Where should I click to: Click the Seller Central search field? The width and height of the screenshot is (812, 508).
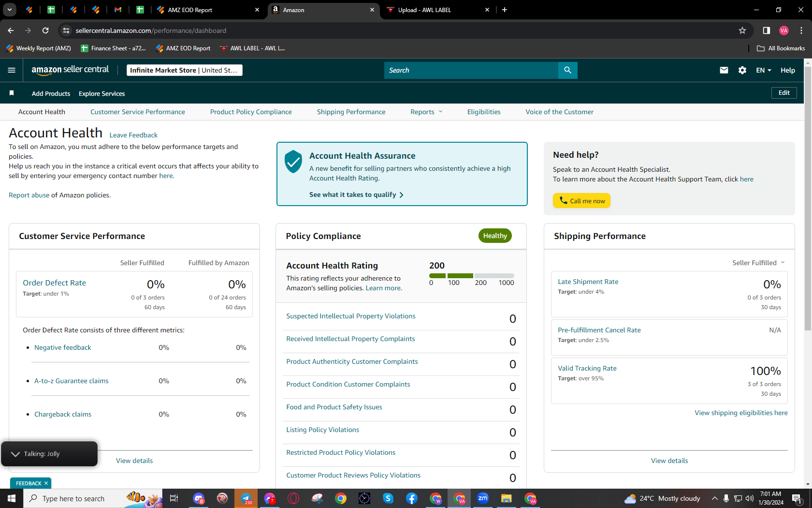(x=471, y=70)
